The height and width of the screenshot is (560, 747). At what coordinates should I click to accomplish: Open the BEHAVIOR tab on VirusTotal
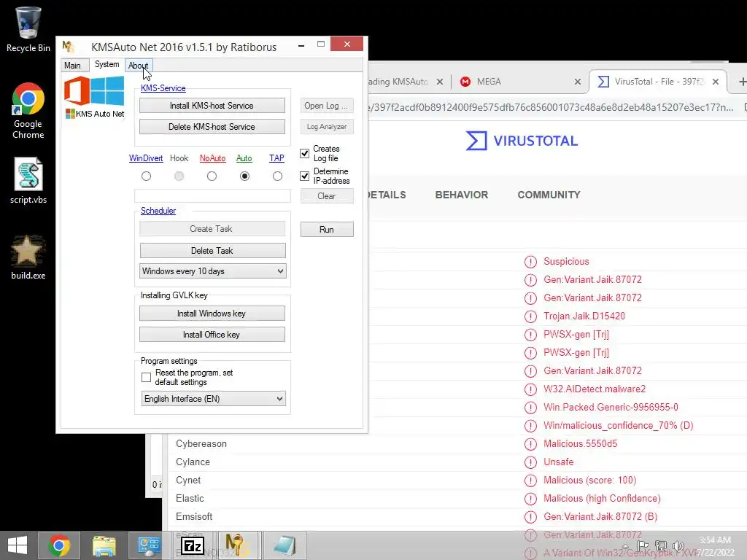click(x=462, y=195)
